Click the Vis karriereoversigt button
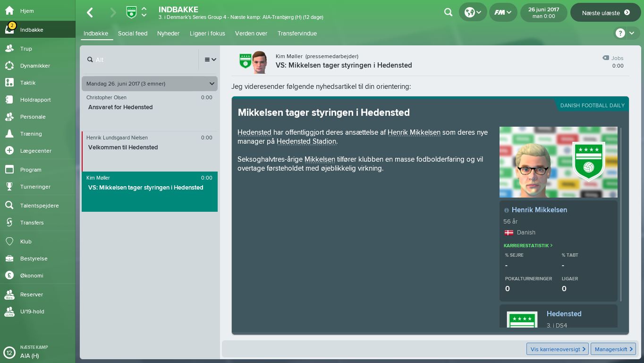 [x=558, y=349]
